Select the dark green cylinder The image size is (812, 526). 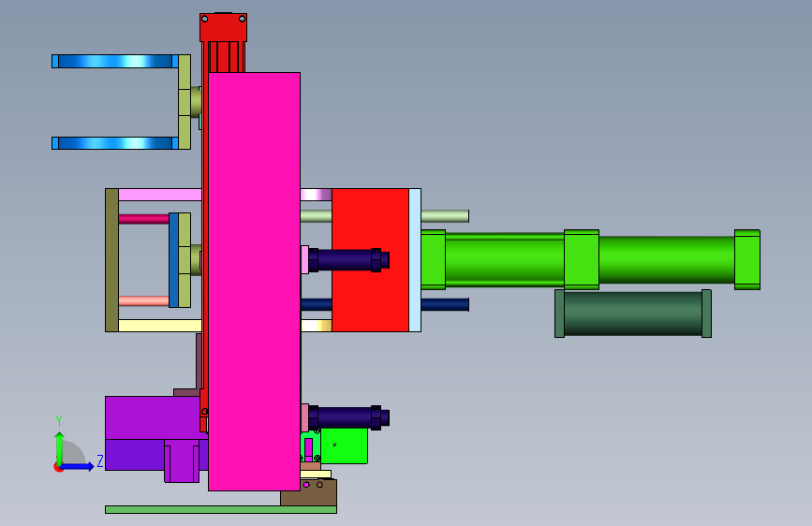pos(633,314)
